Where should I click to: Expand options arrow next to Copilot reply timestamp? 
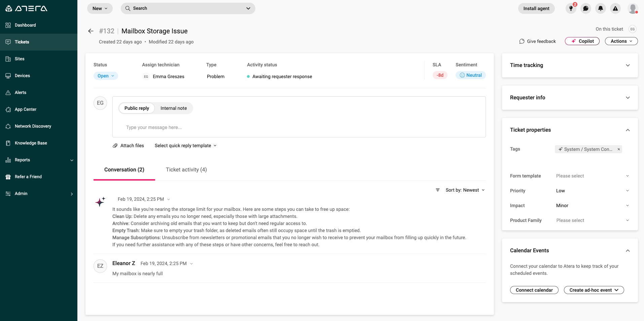point(169,199)
